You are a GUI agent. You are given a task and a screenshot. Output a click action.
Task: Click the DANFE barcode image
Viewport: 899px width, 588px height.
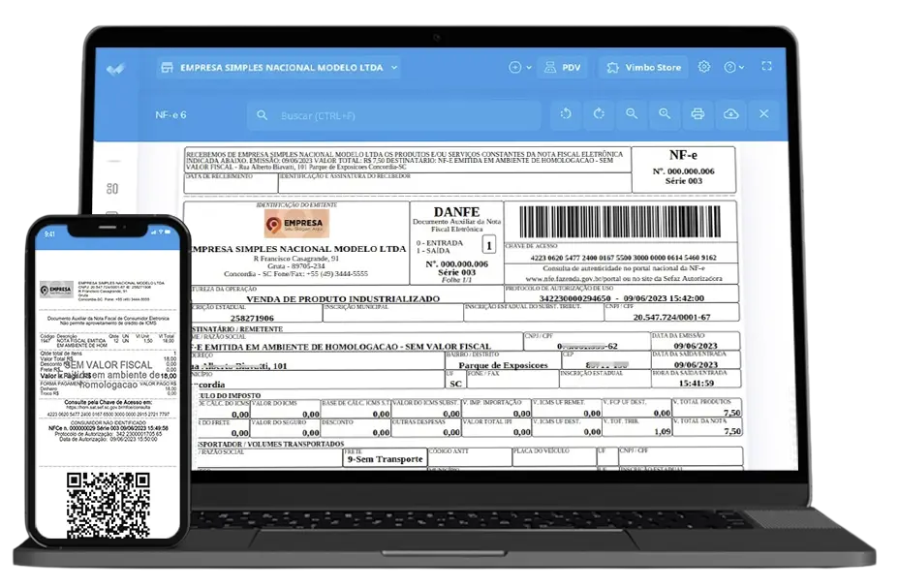tap(620, 221)
